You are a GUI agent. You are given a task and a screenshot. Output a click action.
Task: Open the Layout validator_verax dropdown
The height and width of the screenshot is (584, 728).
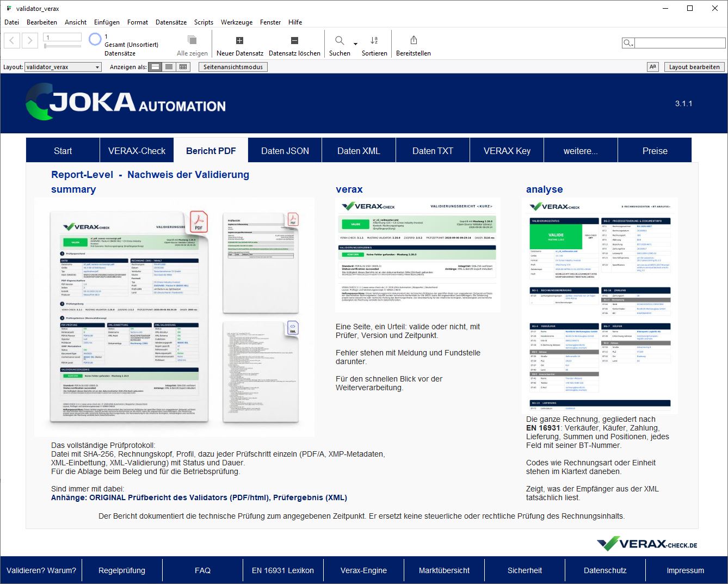(63, 67)
